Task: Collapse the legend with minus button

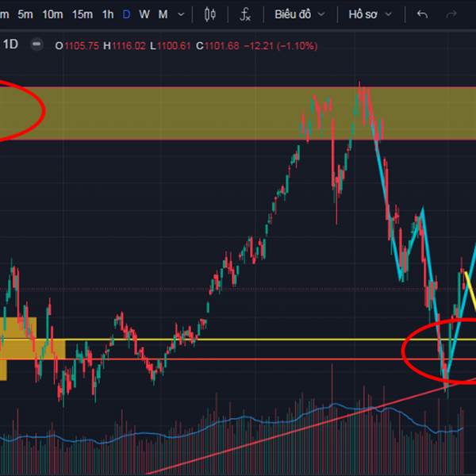Action: tap(36, 44)
